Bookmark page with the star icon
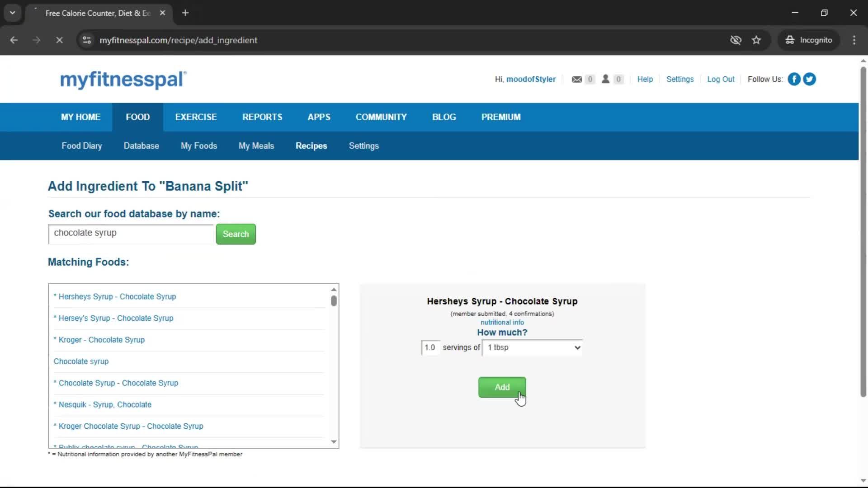The image size is (868, 488). (x=756, y=40)
